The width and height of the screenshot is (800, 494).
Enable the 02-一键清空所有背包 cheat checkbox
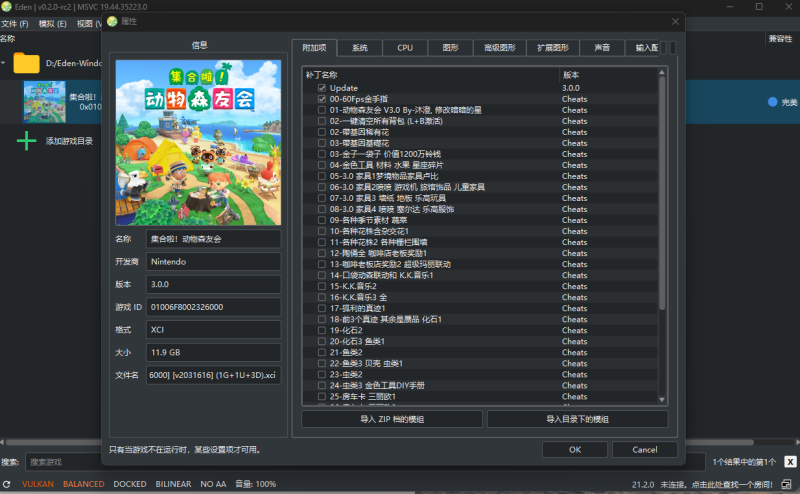tap(321, 121)
